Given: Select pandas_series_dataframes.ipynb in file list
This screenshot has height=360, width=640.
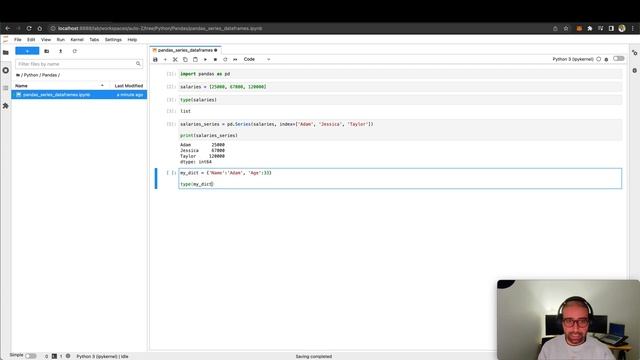Looking at the screenshot, I should tap(79, 95).
